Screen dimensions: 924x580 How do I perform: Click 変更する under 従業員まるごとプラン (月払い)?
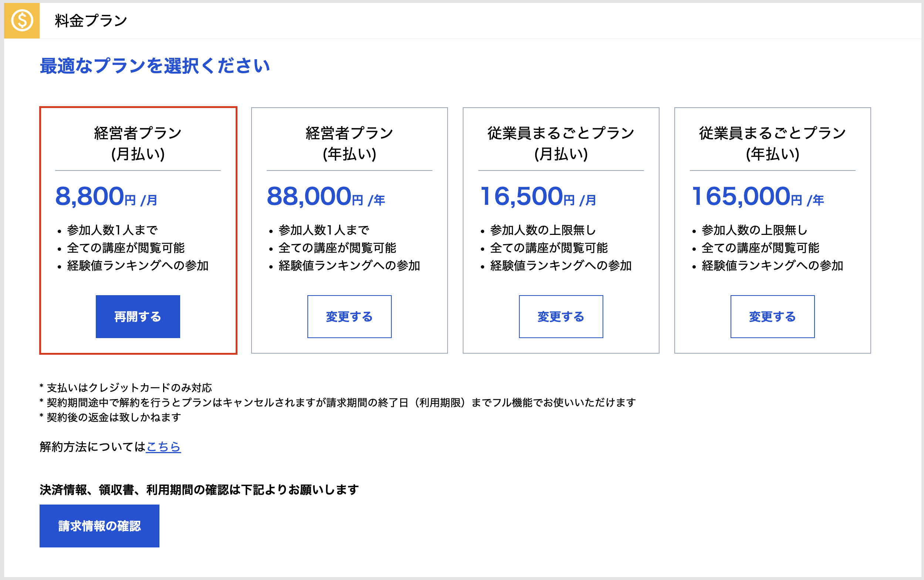click(561, 317)
